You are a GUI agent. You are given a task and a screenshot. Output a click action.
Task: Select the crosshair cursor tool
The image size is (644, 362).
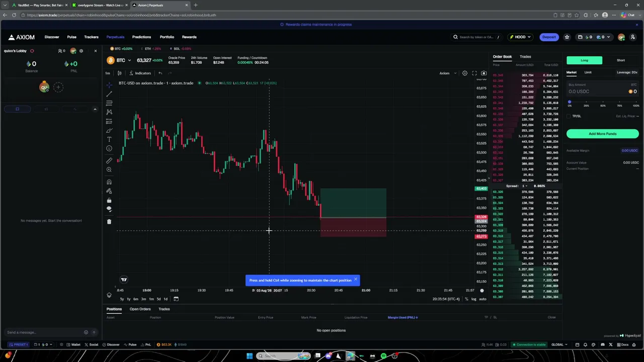109,85
